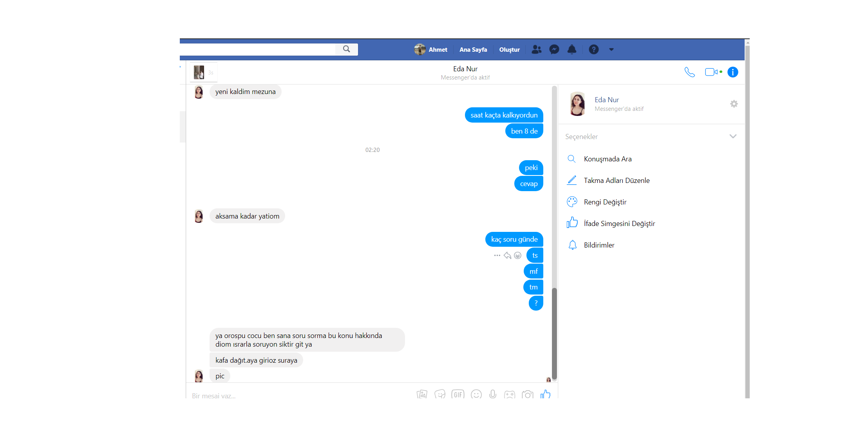Select Takma Adları Düzenle
Screen dimensions: 868x423
pyautogui.click(x=617, y=181)
